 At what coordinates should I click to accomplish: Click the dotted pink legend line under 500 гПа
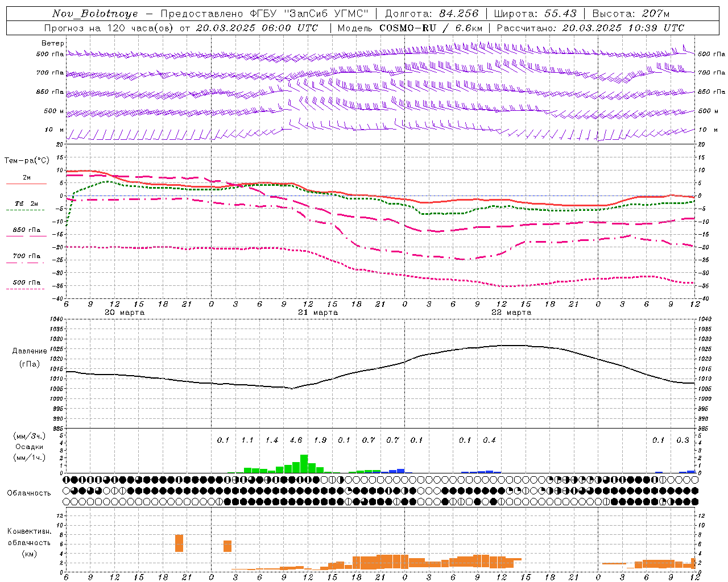[25, 289]
